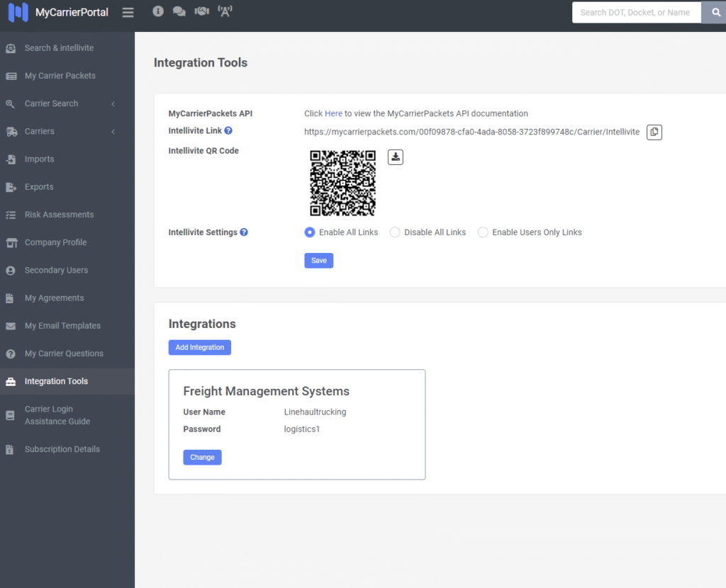Change the Freight Management Systems credentials

point(202,457)
